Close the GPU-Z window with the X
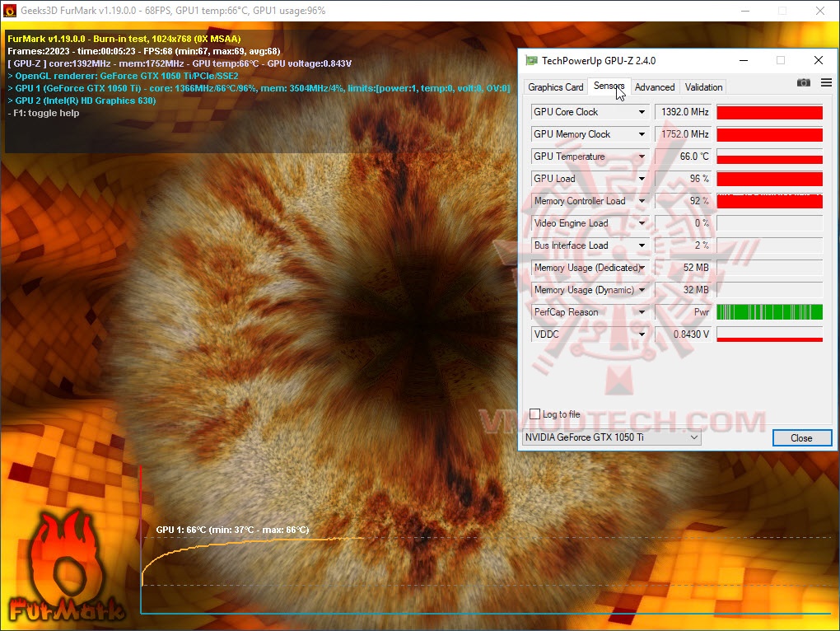 point(818,60)
